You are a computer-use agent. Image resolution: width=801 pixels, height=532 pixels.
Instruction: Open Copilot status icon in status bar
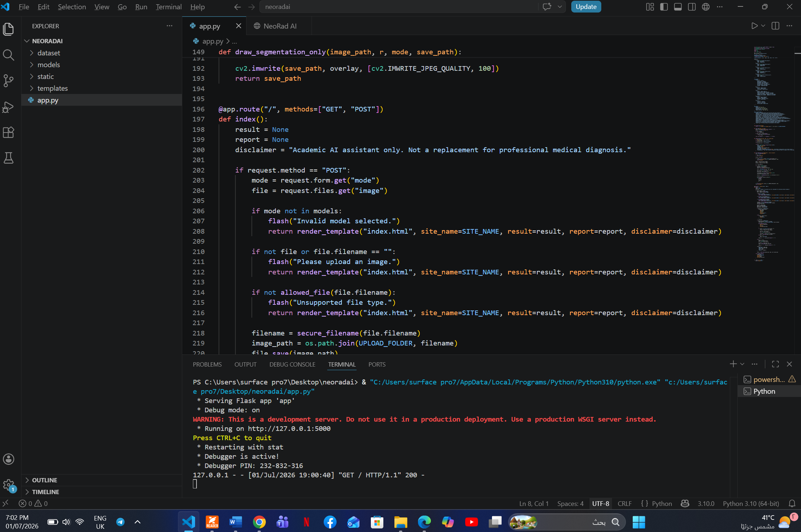(685, 503)
